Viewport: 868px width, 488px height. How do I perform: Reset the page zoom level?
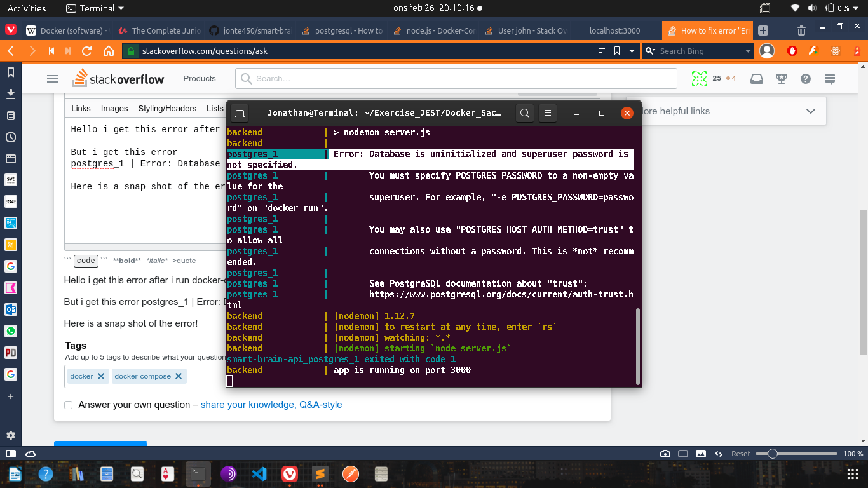coord(741,454)
